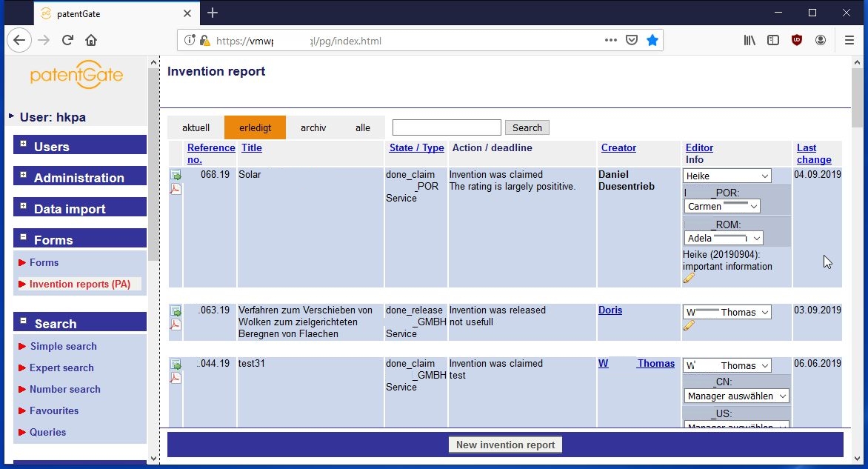Image resolution: width=868 pixels, height=469 pixels.
Task: Save page to Pocket
Action: click(632, 41)
